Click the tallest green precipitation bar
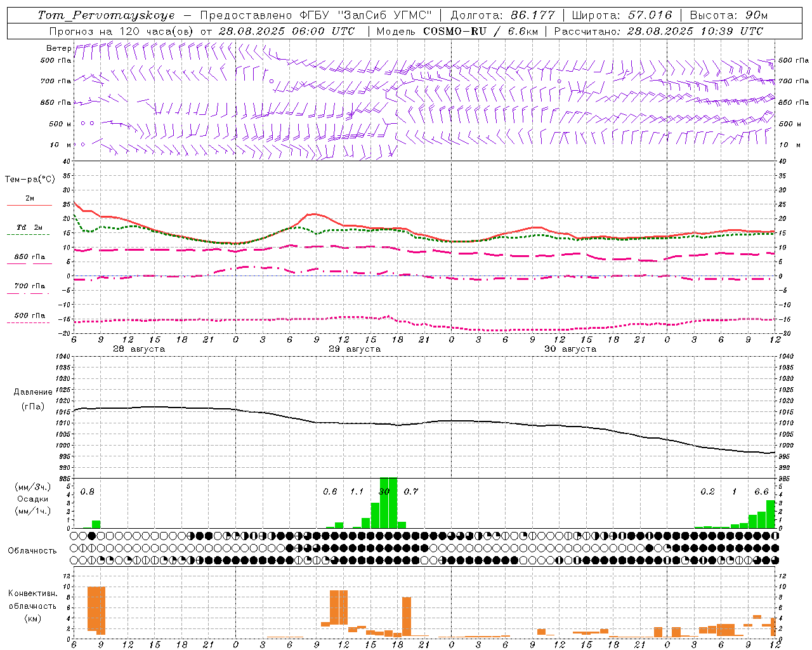Viewport: 812px width, 650px height. pyautogui.click(x=388, y=502)
